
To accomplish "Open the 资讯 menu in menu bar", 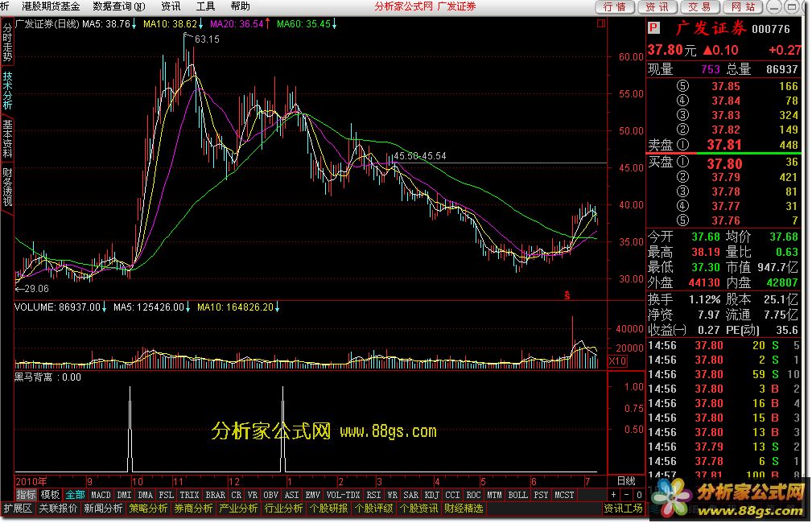I will 171,6.
